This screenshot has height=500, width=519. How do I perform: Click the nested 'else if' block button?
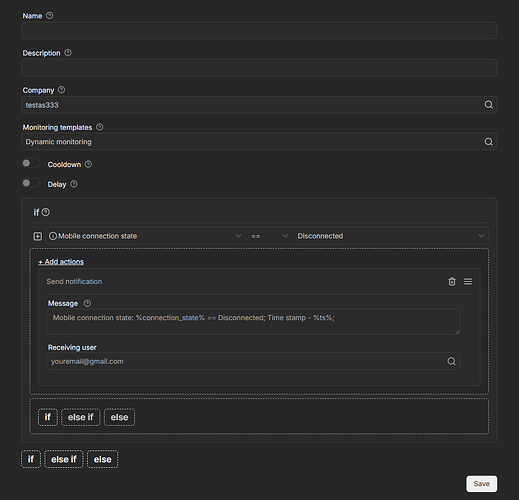point(81,417)
